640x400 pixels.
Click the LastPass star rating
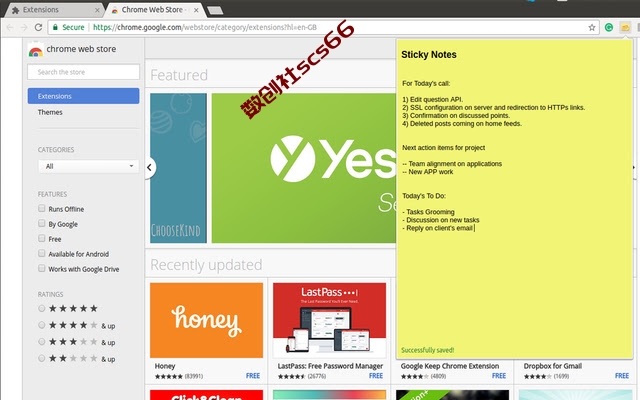click(291, 376)
